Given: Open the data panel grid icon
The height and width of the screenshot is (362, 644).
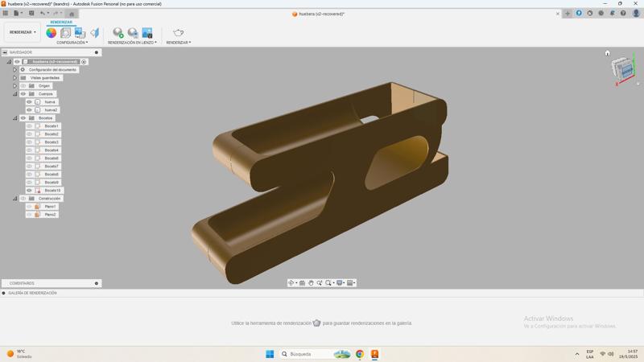Looking at the screenshot, I should tap(6, 13).
